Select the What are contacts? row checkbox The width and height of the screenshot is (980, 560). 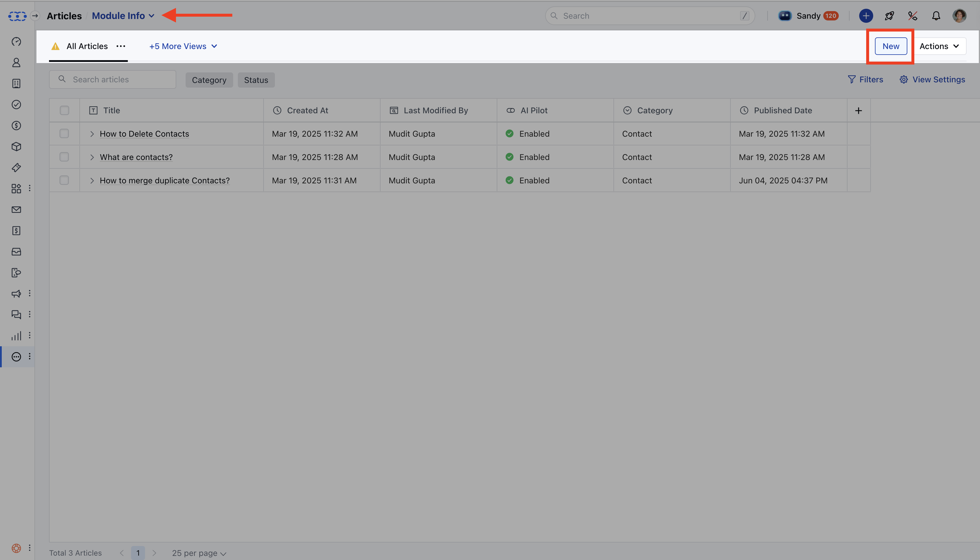(x=64, y=157)
